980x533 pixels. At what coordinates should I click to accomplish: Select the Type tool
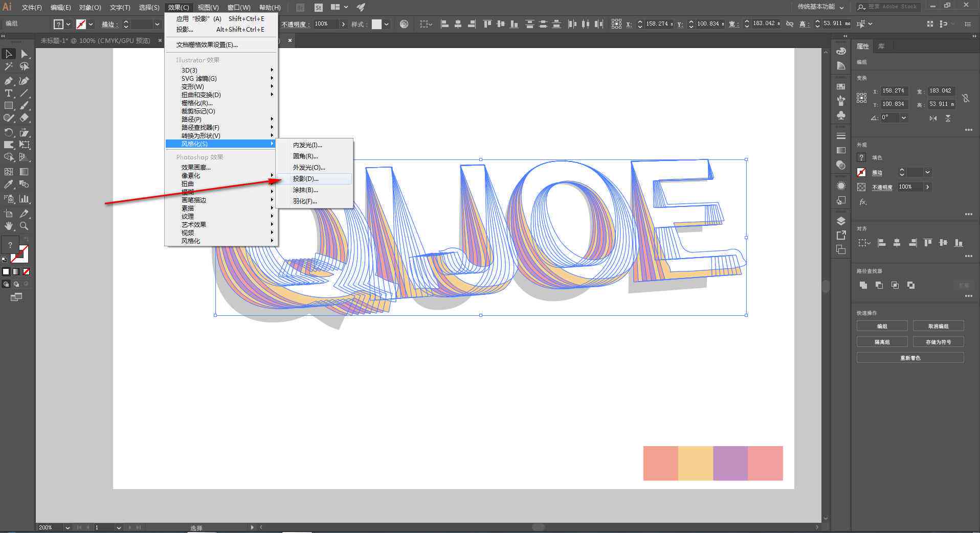pos(9,93)
